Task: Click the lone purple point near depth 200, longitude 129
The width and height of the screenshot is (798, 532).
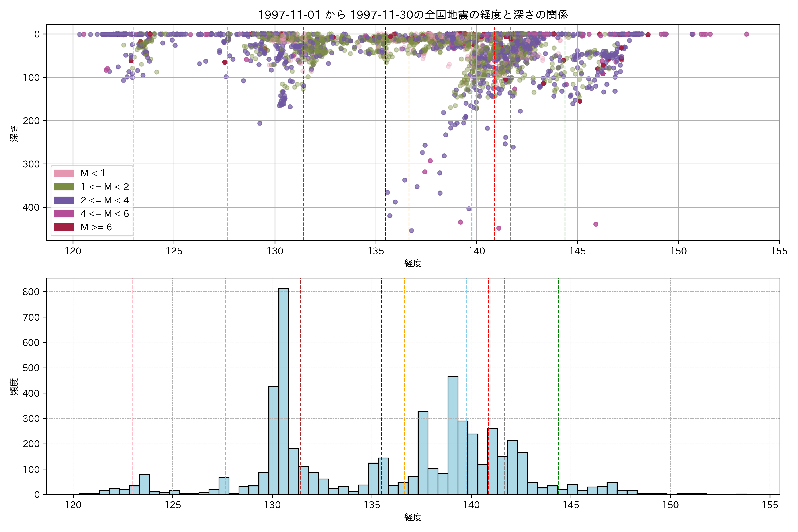Action: click(x=260, y=123)
